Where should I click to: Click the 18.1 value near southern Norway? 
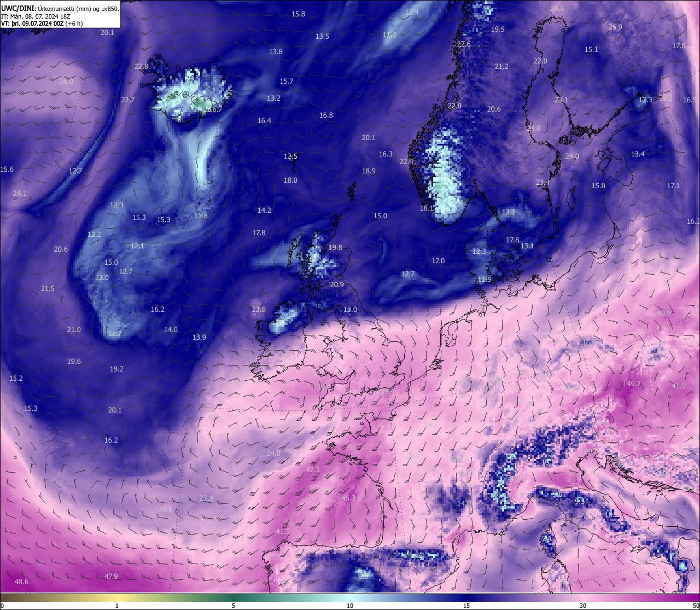click(x=427, y=208)
